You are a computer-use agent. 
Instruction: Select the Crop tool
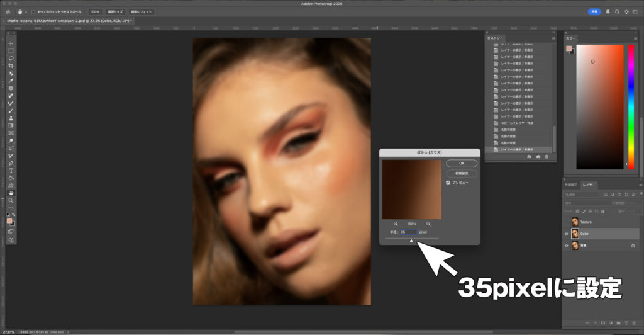pyautogui.click(x=11, y=65)
